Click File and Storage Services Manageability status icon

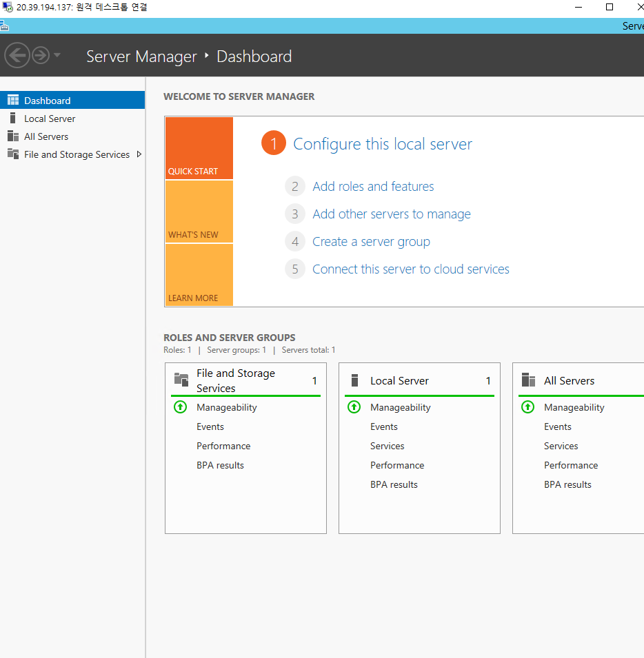[x=181, y=407]
